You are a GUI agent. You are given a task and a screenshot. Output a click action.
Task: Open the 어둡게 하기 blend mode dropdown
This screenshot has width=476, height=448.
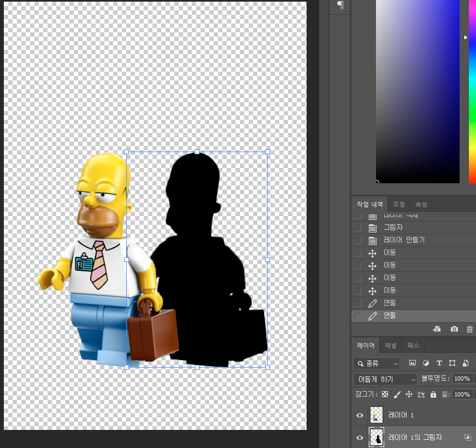[385, 379]
